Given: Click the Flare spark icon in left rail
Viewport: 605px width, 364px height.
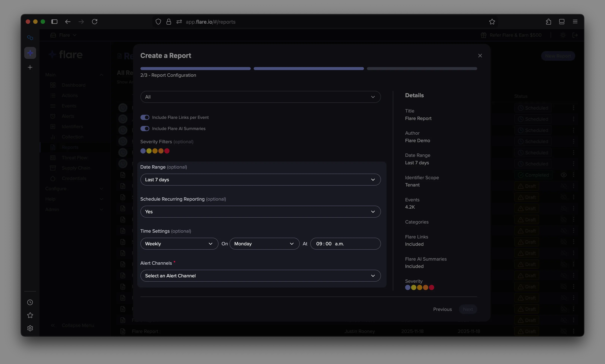Looking at the screenshot, I should click(x=30, y=53).
